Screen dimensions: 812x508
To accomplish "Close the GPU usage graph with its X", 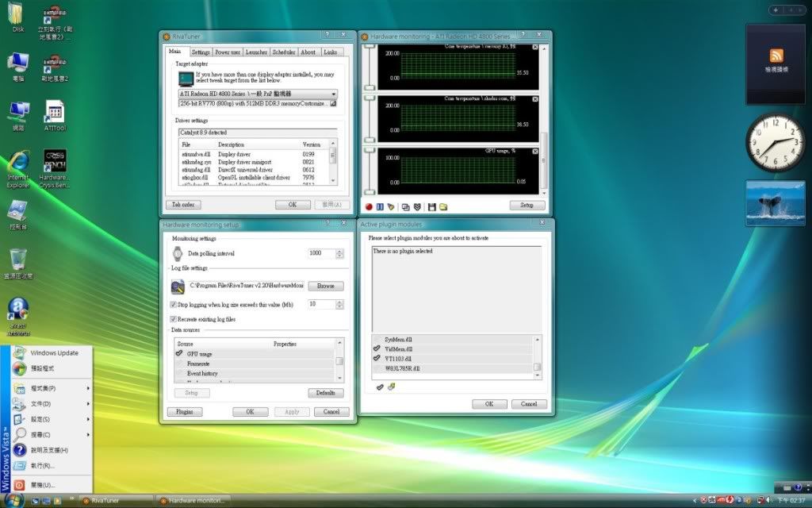I will point(535,152).
